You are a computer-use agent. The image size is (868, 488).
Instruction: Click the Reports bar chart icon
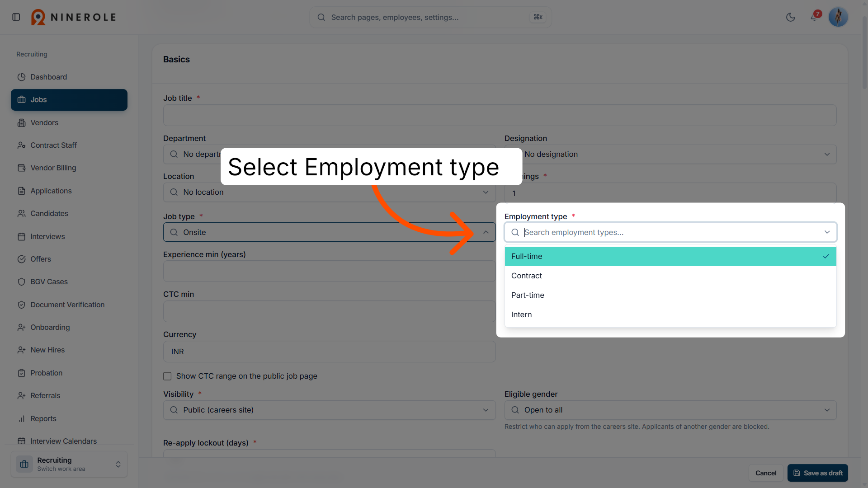(21, 418)
